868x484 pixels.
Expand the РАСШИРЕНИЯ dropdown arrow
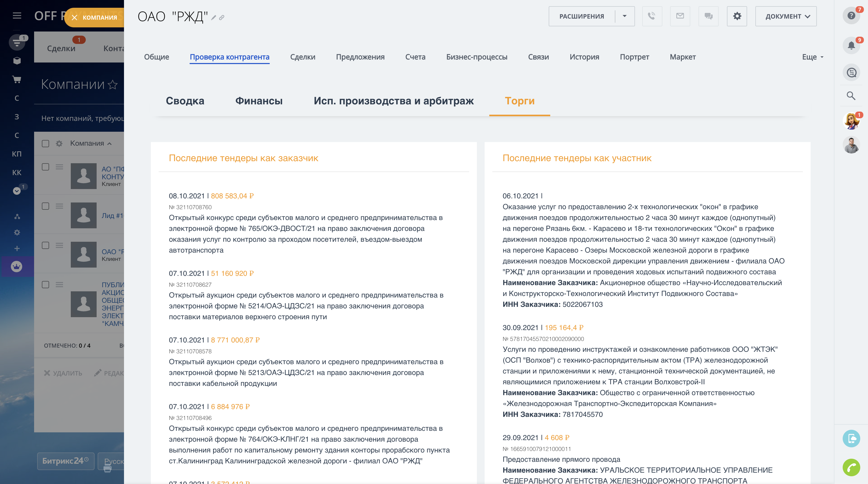[625, 16]
